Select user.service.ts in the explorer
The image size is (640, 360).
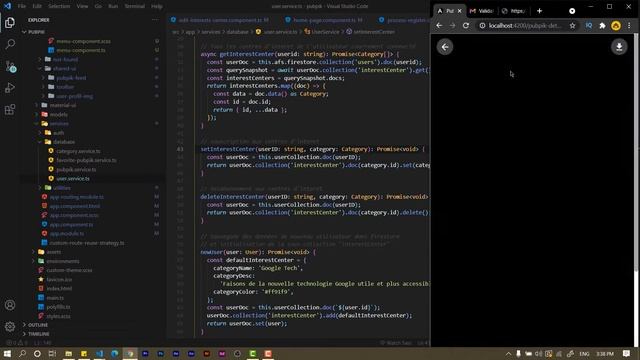pyautogui.click(x=73, y=178)
